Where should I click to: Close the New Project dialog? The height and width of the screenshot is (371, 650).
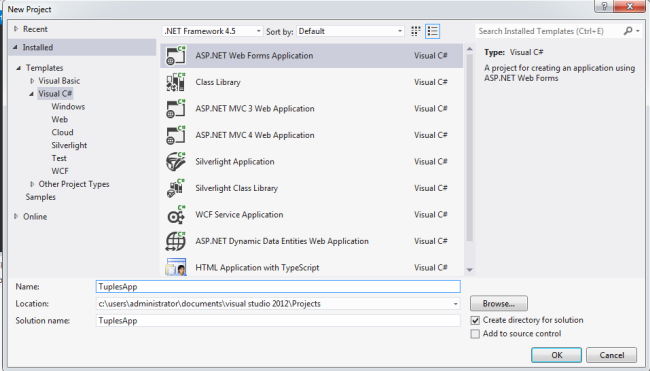point(630,6)
